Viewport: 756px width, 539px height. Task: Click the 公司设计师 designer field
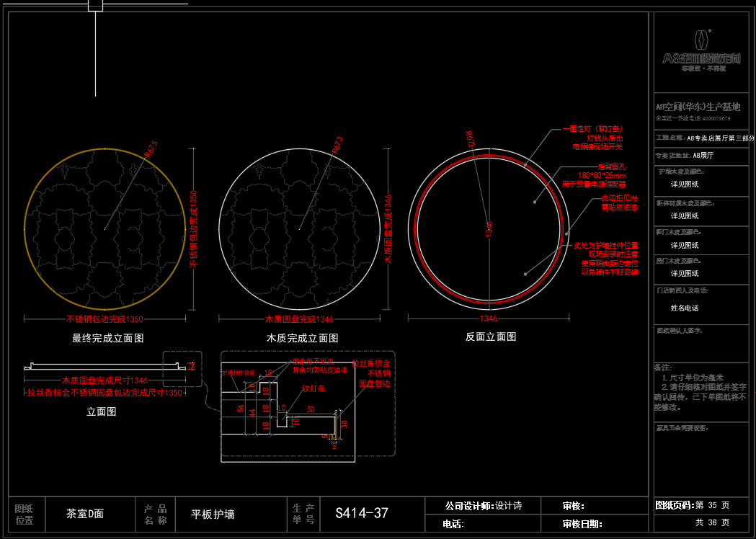point(482,506)
